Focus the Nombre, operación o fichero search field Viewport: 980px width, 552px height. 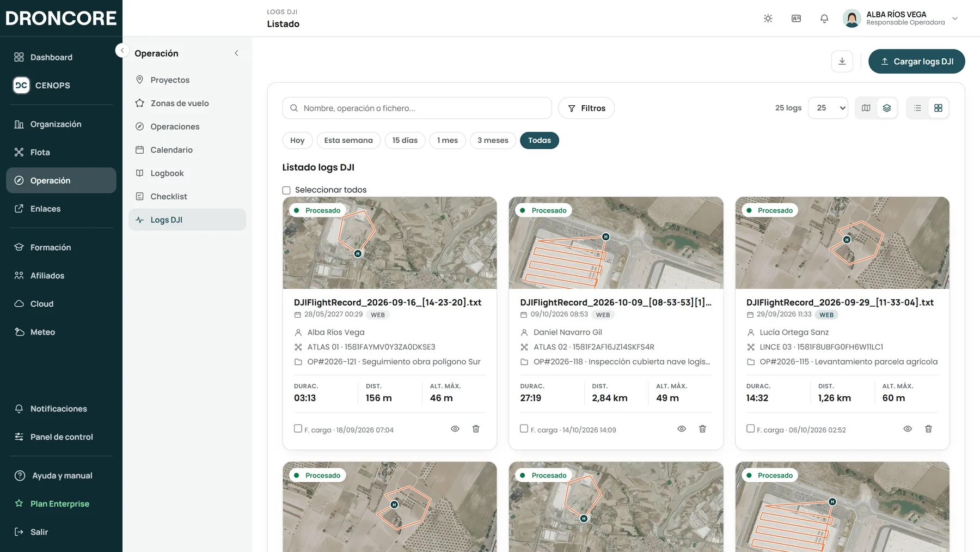coord(417,108)
